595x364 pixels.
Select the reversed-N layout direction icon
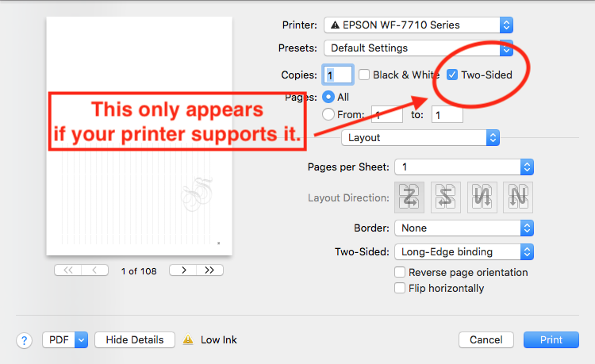tap(482, 197)
